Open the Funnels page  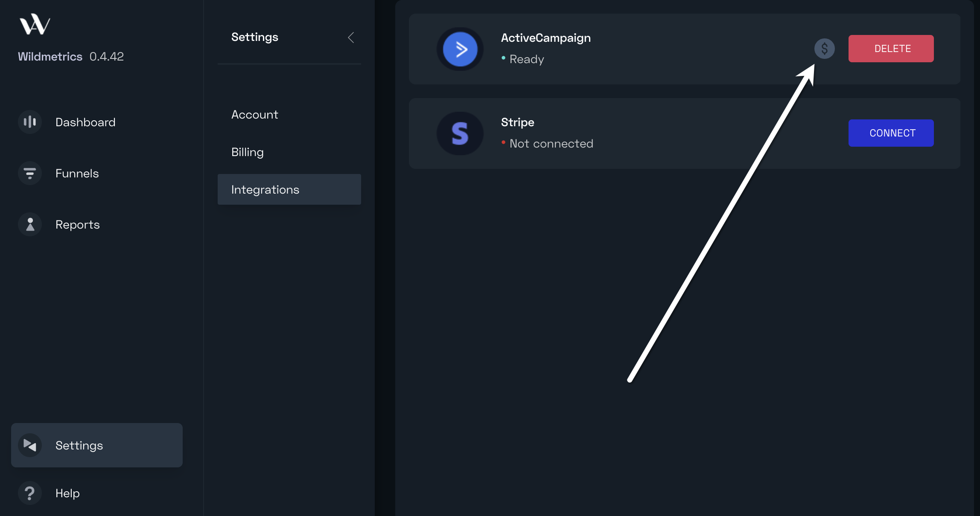point(77,174)
